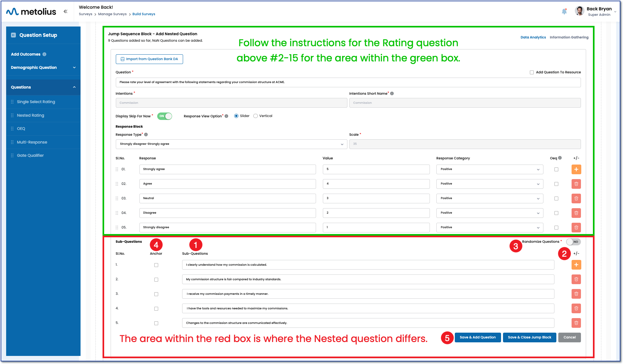Select the Vertical response view option

(x=256, y=116)
